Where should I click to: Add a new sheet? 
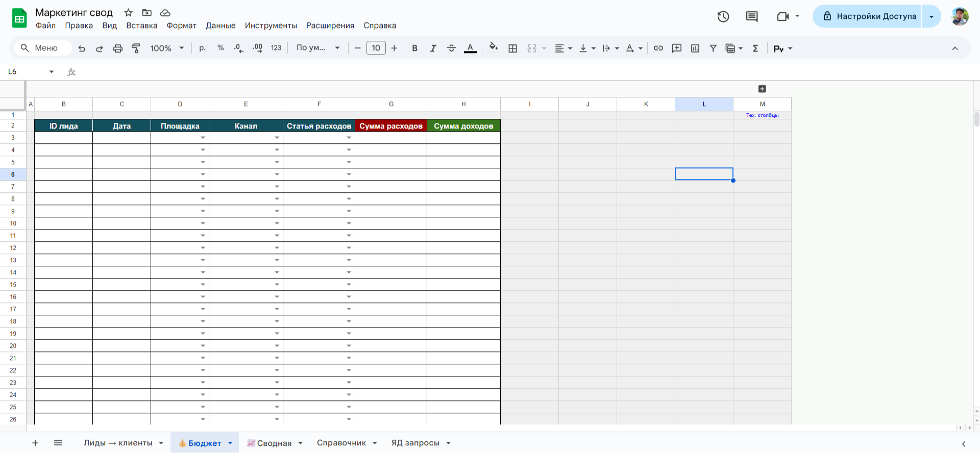click(x=35, y=443)
